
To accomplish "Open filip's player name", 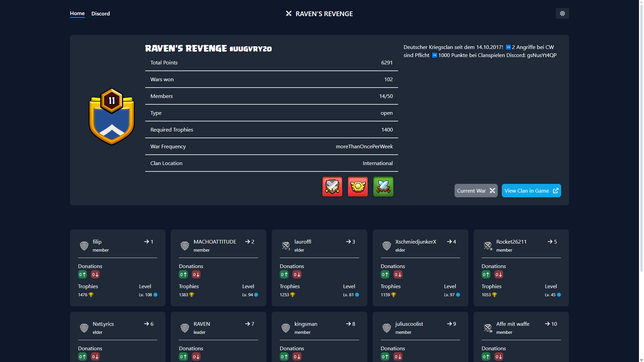I will click(x=97, y=242).
